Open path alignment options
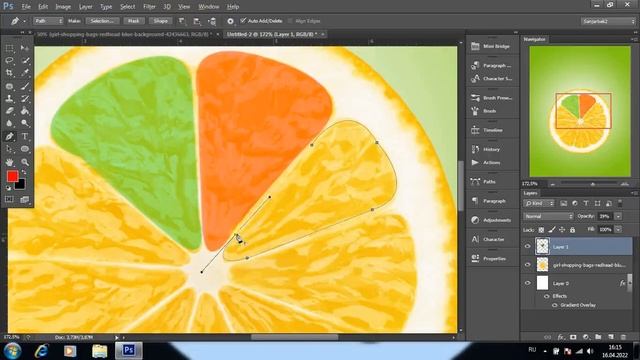The height and width of the screenshot is (360, 640). [x=197, y=21]
